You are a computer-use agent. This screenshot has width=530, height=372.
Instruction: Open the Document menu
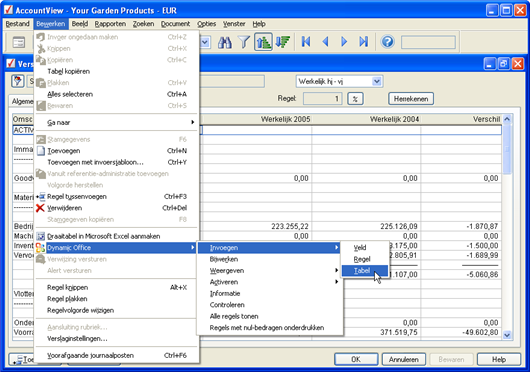(175, 24)
